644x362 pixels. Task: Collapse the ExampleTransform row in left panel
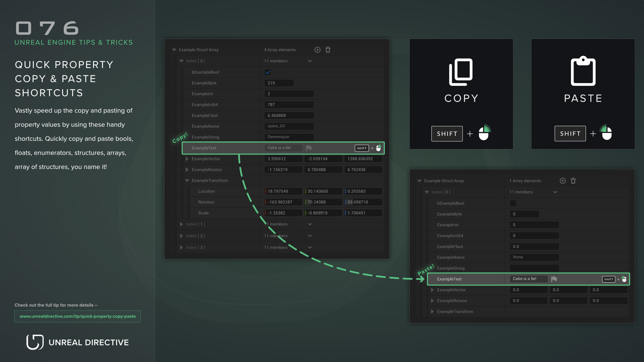[187, 180]
